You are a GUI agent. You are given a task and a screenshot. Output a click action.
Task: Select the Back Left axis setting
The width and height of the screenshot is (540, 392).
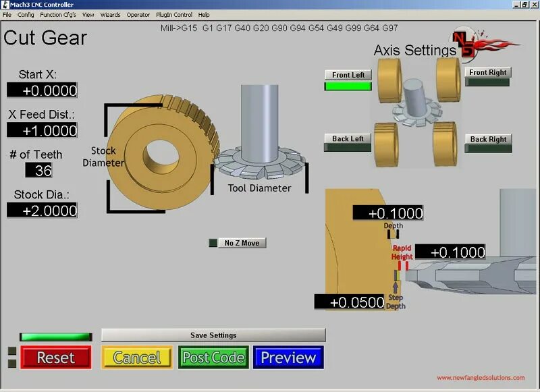click(x=348, y=139)
